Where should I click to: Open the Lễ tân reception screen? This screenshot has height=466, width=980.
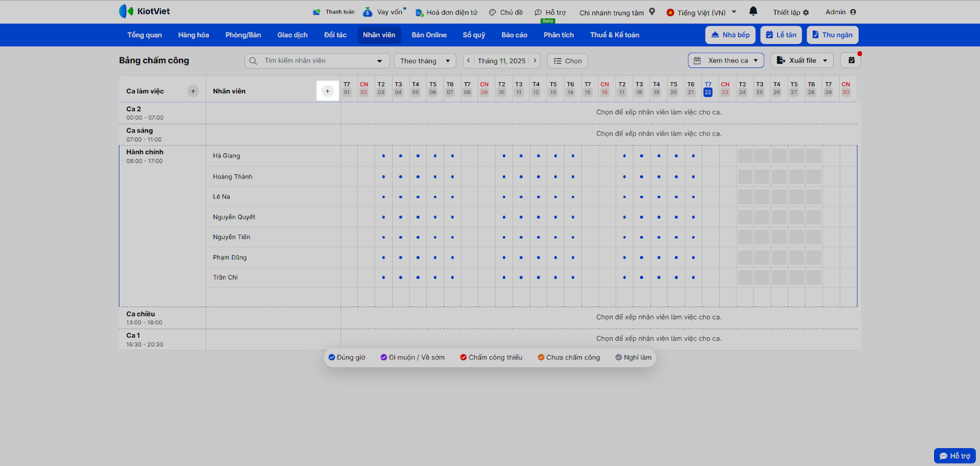[x=781, y=35]
